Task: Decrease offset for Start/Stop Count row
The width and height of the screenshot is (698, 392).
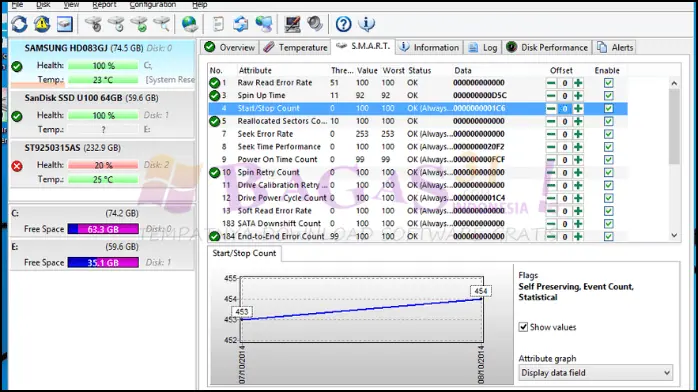Action: pyautogui.click(x=551, y=109)
